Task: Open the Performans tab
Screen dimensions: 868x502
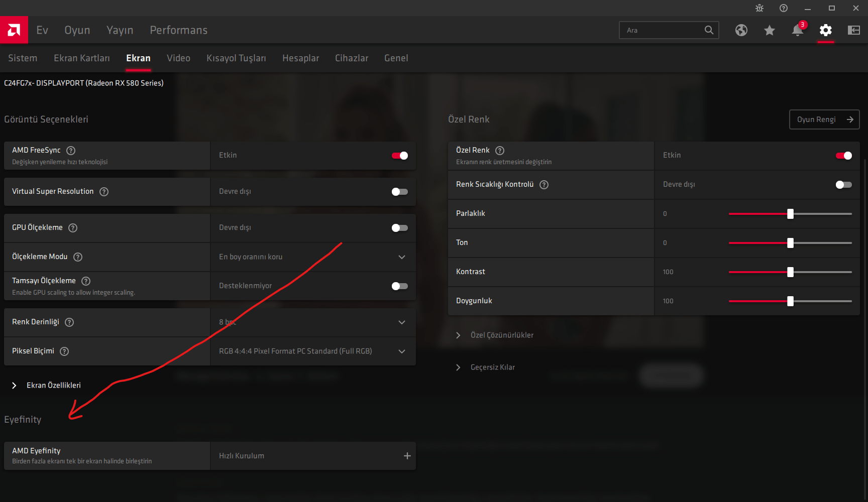Action: pyautogui.click(x=179, y=30)
